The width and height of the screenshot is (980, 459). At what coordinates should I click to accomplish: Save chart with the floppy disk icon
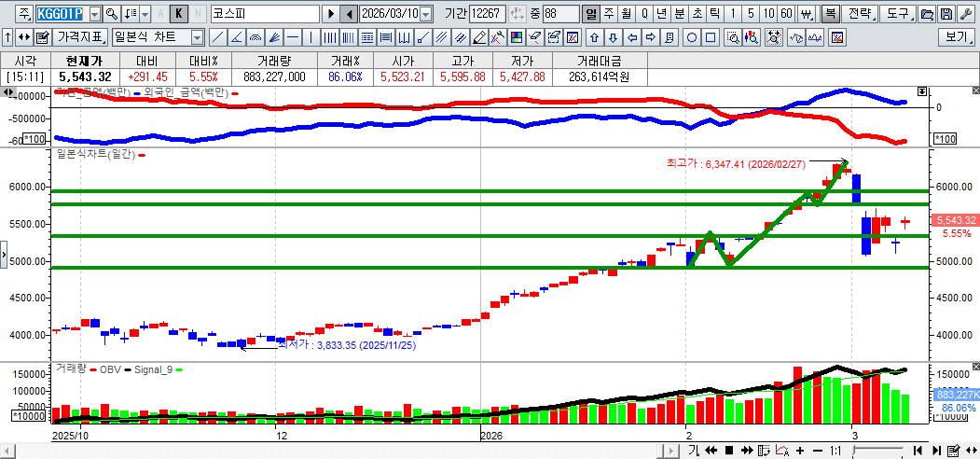946,14
